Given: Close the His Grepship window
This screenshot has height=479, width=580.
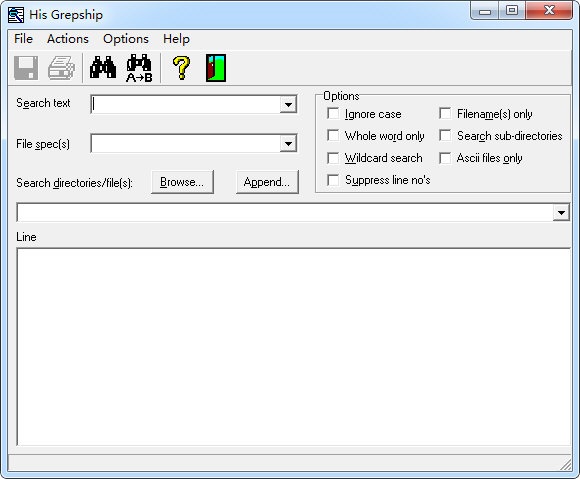Looking at the screenshot, I should pos(549,11).
